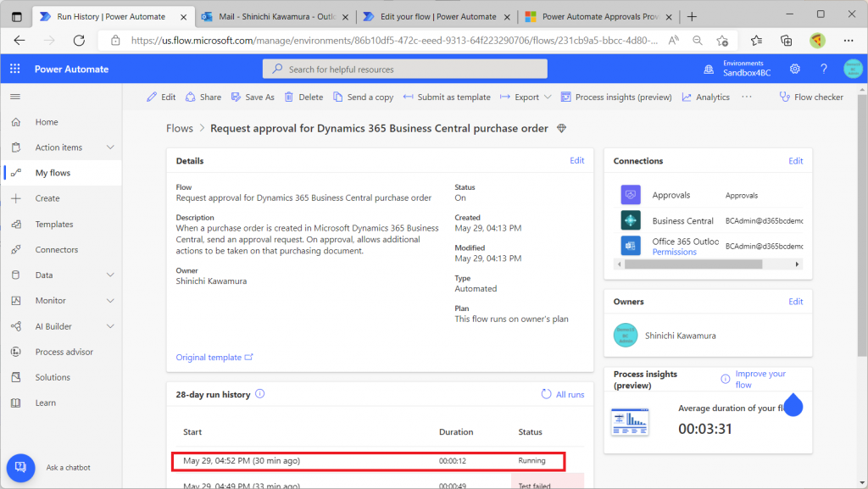This screenshot has height=489, width=868.
Task: Open Home in the sidebar
Action: [x=47, y=122]
